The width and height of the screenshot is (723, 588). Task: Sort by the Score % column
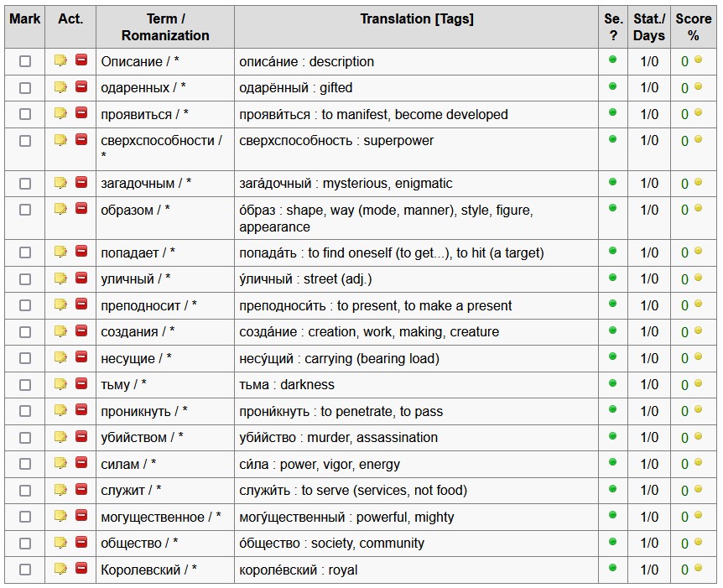coord(693,27)
